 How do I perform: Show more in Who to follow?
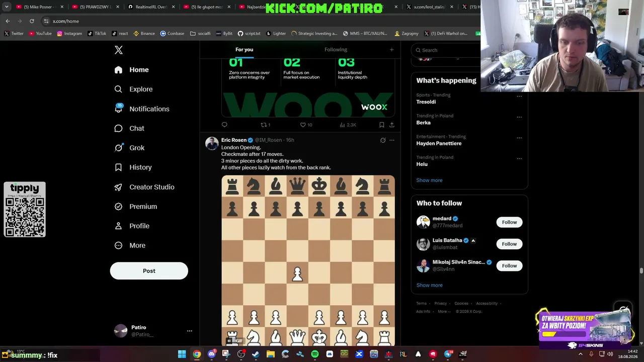point(429,285)
